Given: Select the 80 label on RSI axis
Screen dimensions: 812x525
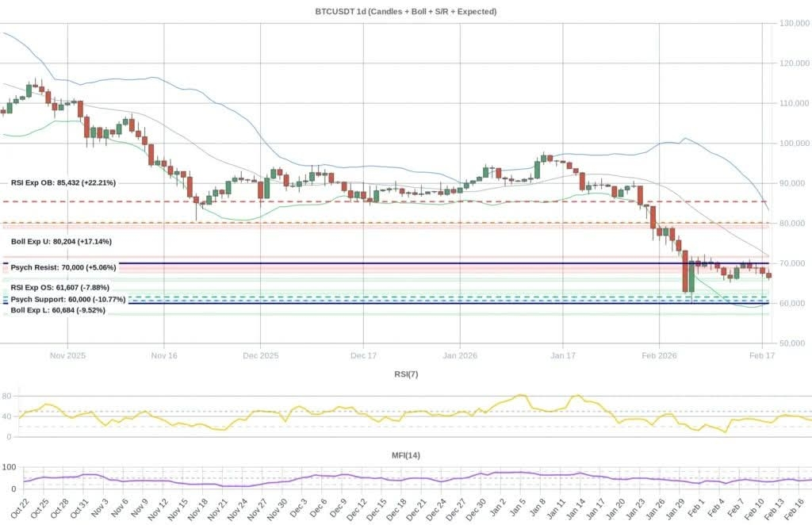Looking at the screenshot, I should point(6,396).
